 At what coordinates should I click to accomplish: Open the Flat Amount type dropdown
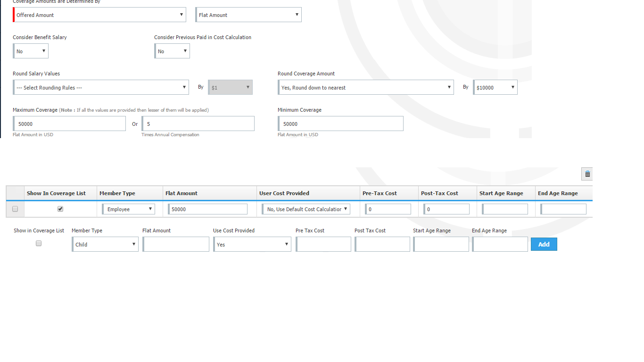click(248, 15)
